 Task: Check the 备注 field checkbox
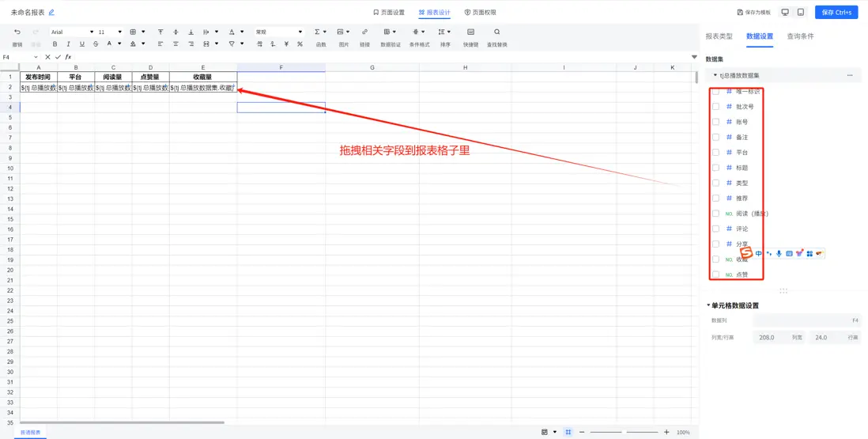coord(715,137)
